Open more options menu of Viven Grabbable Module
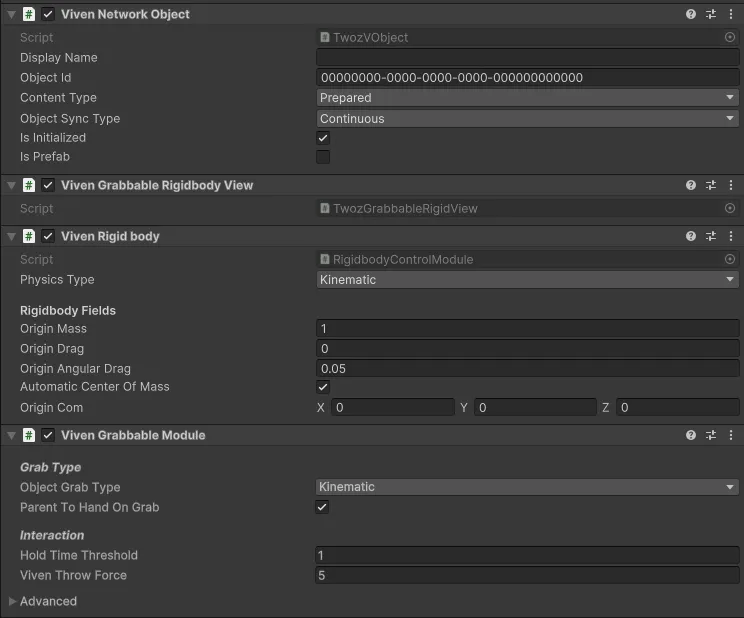This screenshot has width=744, height=618. point(731,435)
